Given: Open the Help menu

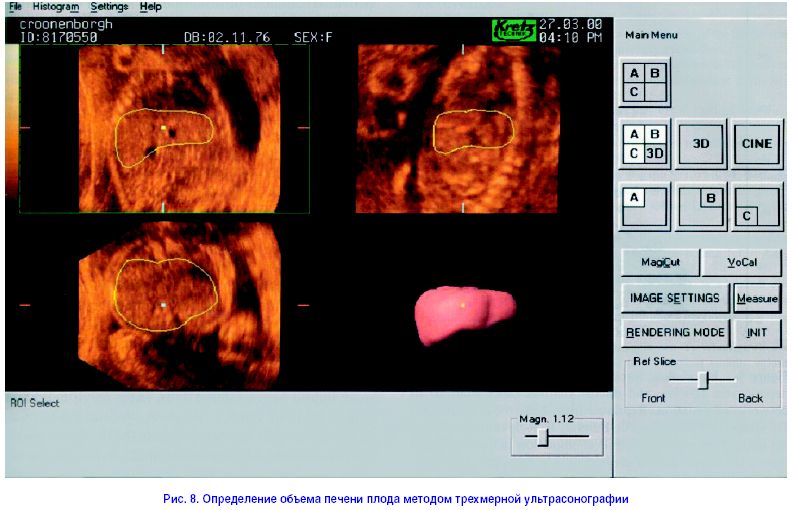Looking at the screenshot, I should click(x=151, y=7).
